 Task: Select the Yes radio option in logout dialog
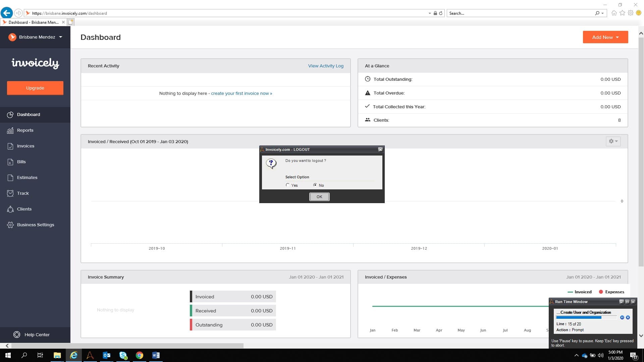287,185
